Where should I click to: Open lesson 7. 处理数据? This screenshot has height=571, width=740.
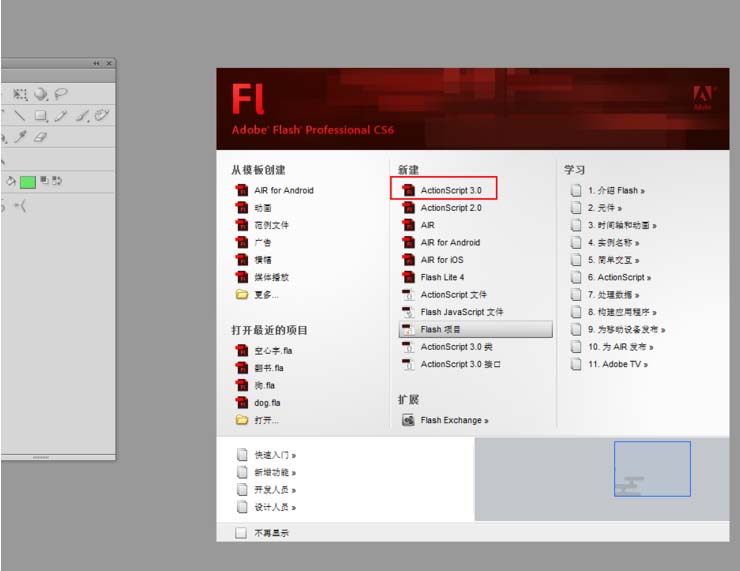(x=605, y=294)
